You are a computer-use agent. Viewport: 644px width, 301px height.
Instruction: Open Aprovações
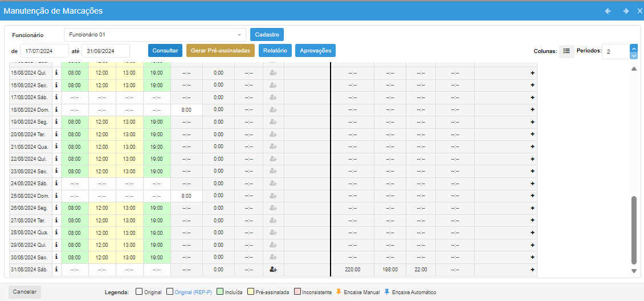[315, 51]
